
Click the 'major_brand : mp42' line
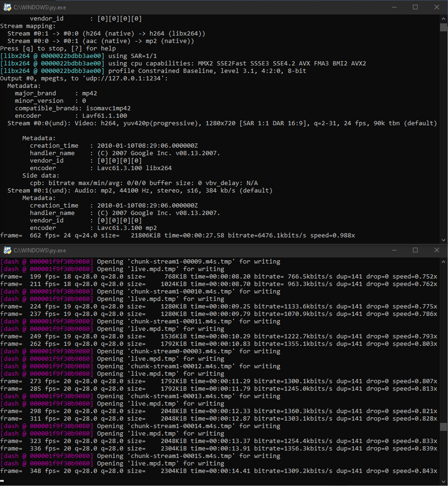tap(56, 93)
